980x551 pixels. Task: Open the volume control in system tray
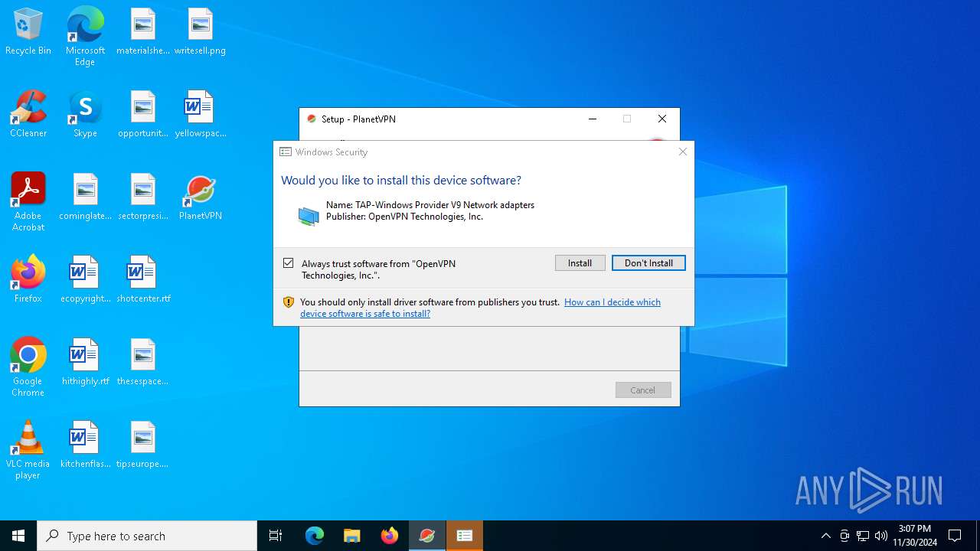(x=881, y=536)
